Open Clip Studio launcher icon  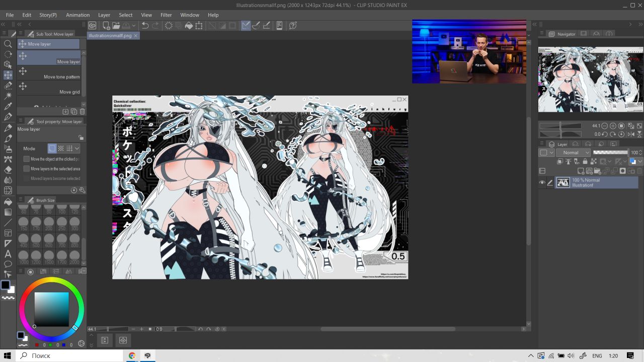pos(93,26)
